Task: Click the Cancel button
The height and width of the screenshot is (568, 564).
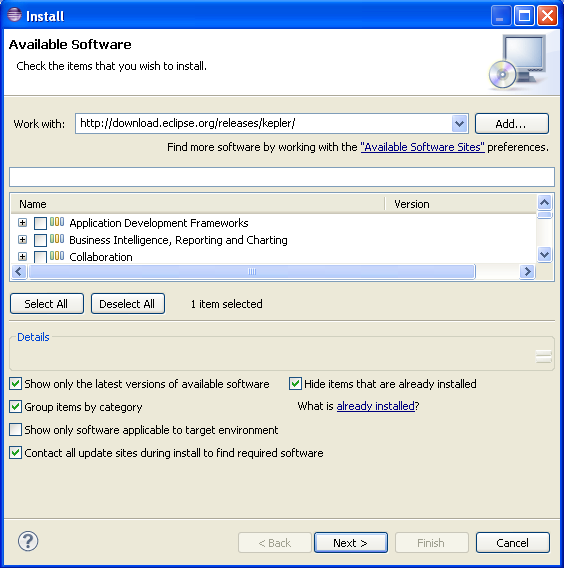Action: point(513,543)
